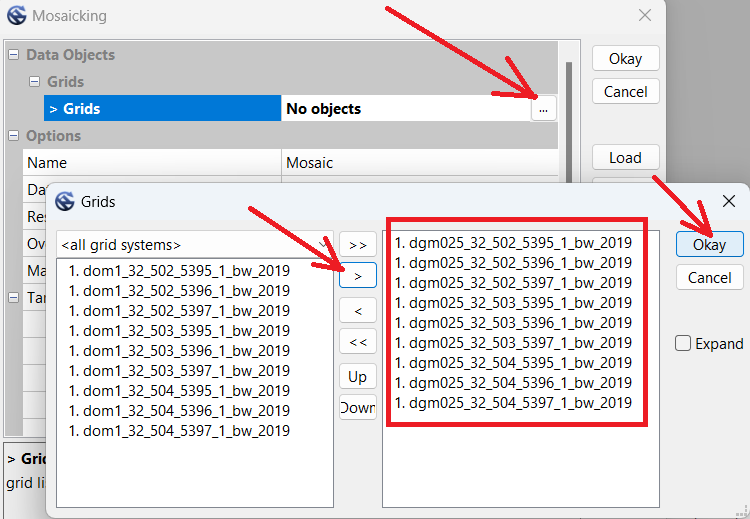The image size is (750, 519).
Task: Select dom1_32_503_5396_1_bw_2019 in left list
Action: coord(179,350)
